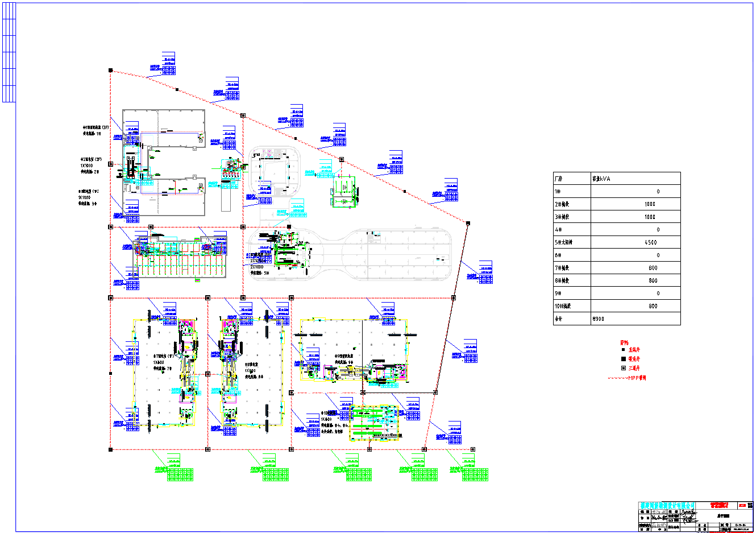756x533 pixels.
Task: Click the topmost blue duct section grid symbol
Action: pos(169,71)
